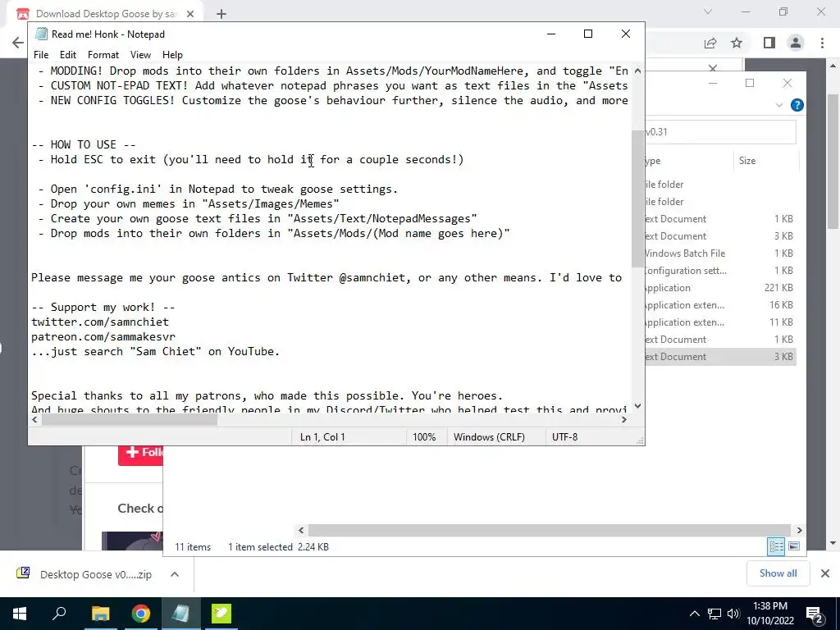Select the 11 KB Application extension row
This screenshot has height=630, width=840.
click(720, 322)
